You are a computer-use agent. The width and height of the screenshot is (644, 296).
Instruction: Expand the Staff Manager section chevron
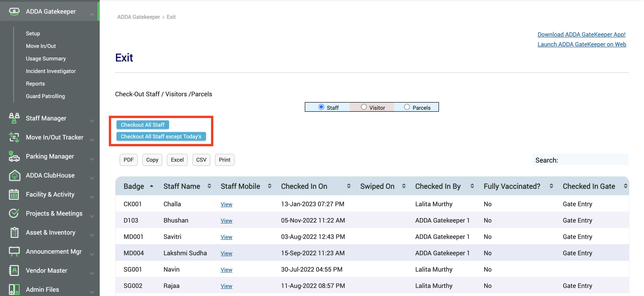coord(92,120)
